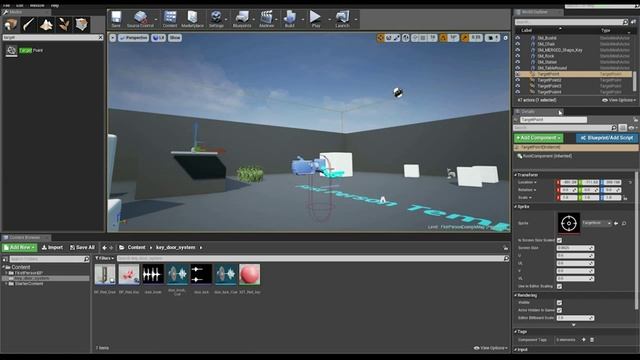
Task: Open the Show flags dropdown
Action: [x=175, y=38]
